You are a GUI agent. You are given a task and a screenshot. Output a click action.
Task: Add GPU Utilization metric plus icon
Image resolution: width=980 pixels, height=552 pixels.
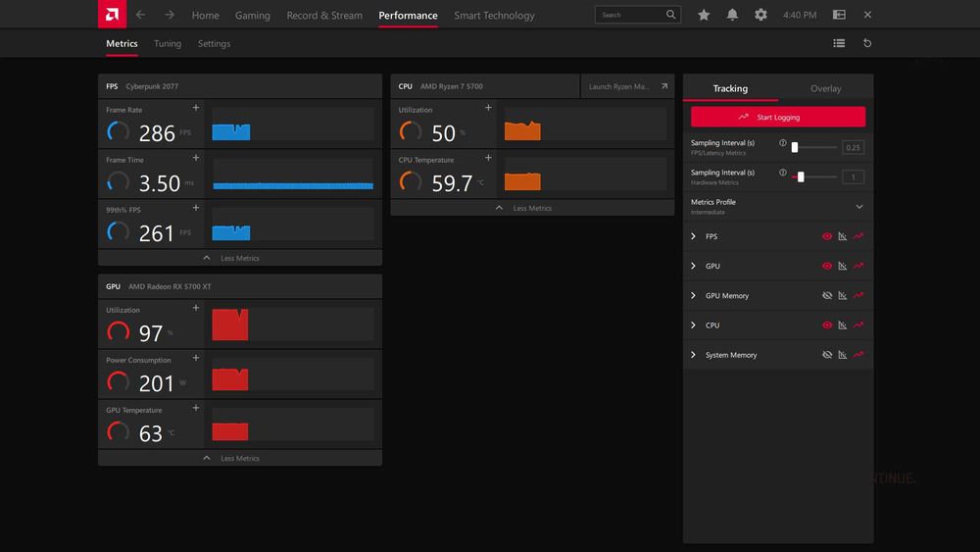(196, 308)
